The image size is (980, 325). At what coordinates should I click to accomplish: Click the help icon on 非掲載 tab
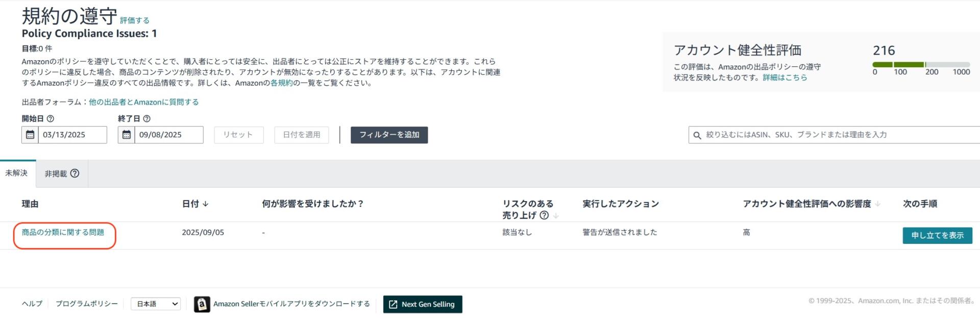click(x=75, y=173)
